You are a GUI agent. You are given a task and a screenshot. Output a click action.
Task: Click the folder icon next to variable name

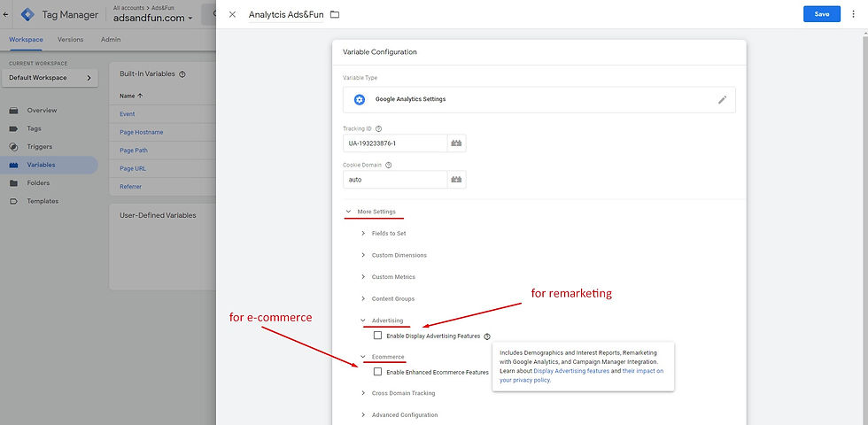click(x=335, y=14)
